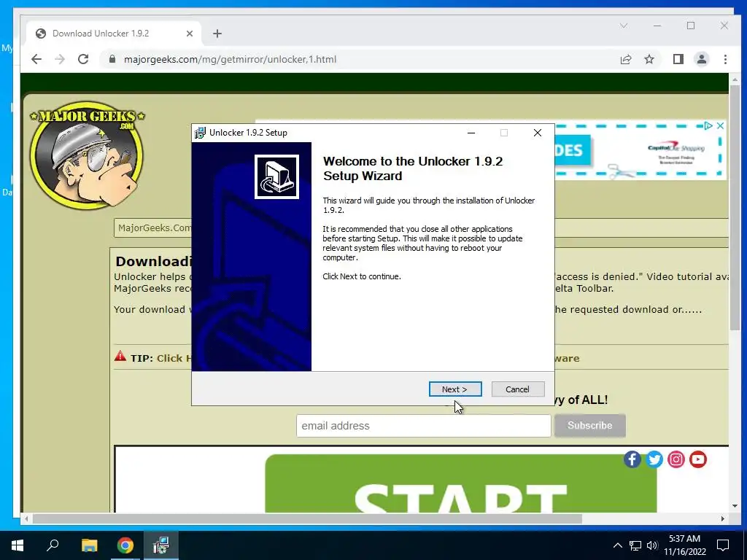Screen dimensions: 747x560
Task: Share this page icon in Chrome
Action: pos(625,59)
